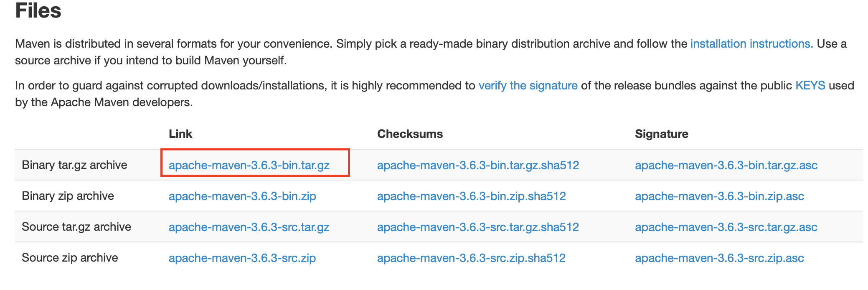The image size is (868, 290).
Task: View the apache-maven-3.6.3-bin.zip.sha512 checksum
Action: [x=471, y=196]
